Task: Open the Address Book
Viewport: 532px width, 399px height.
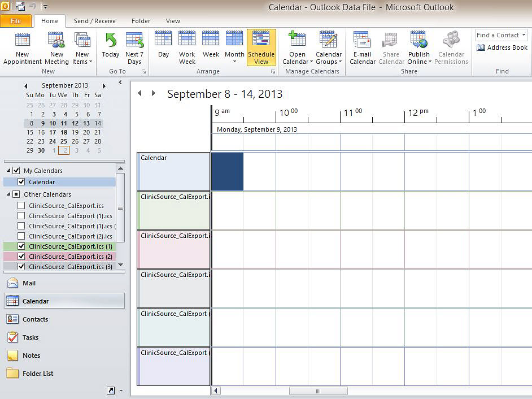Action: pos(502,47)
